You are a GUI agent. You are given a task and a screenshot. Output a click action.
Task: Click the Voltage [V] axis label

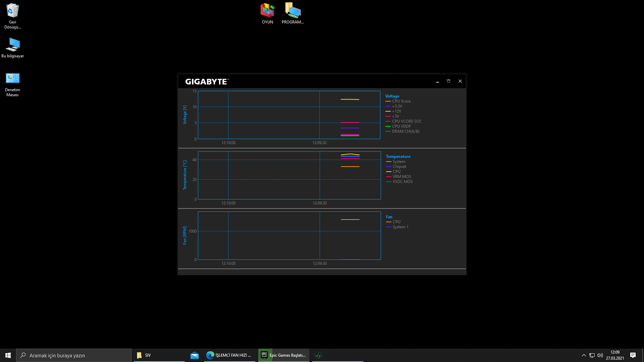[184, 115]
